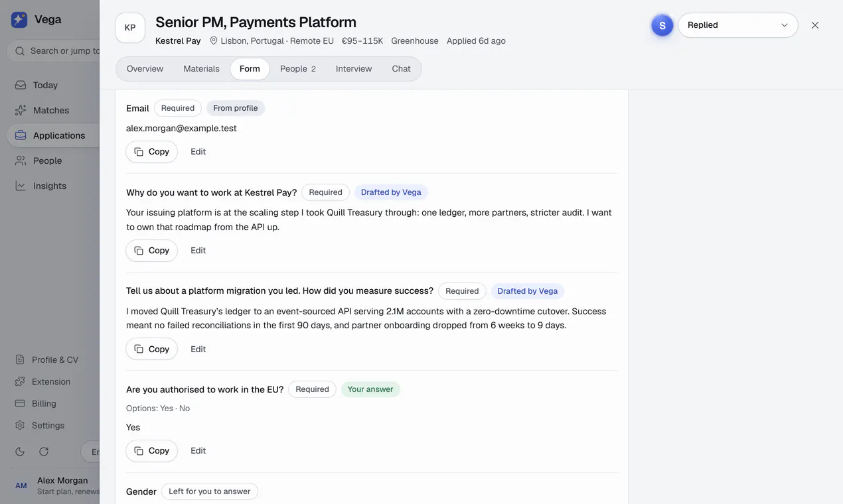Viewport: 843px width, 504px height.
Task: Click the Search or jump to field
Action: (x=53, y=51)
